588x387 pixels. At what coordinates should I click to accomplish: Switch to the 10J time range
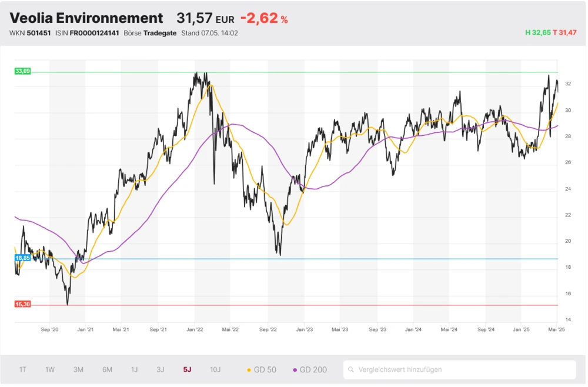click(x=215, y=370)
